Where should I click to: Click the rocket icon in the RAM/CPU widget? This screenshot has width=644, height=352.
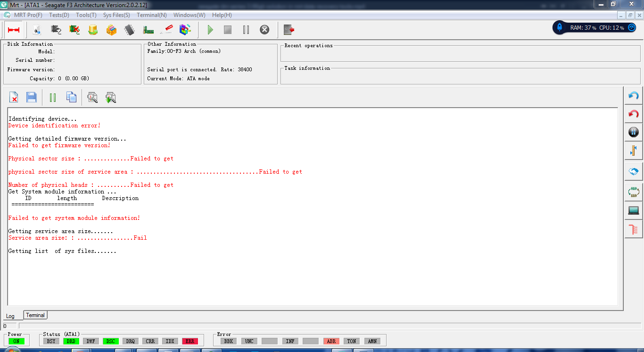click(560, 27)
